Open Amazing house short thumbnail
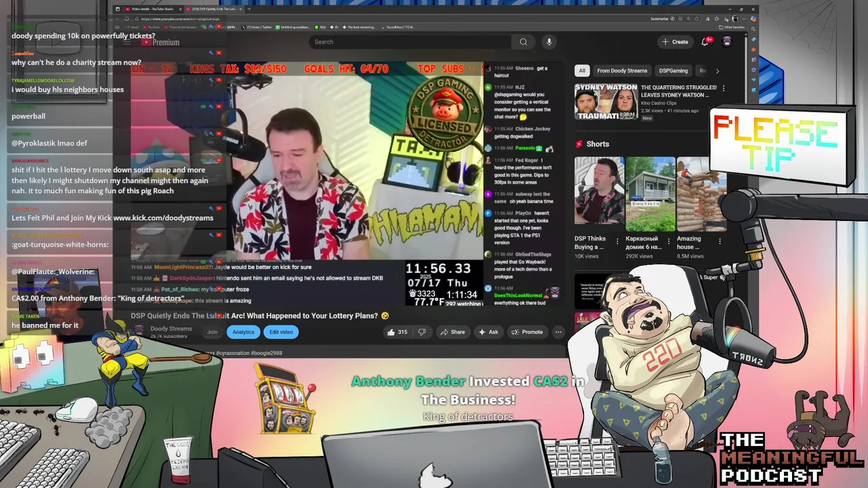This screenshot has width=868, height=488. pos(701,194)
